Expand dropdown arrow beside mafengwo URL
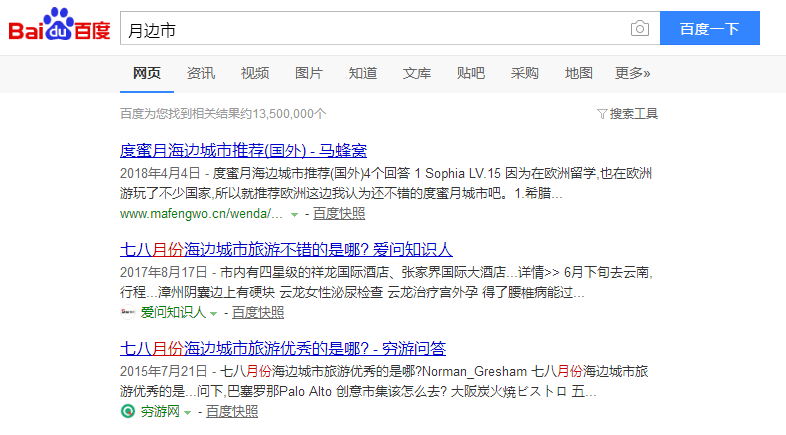 295,214
